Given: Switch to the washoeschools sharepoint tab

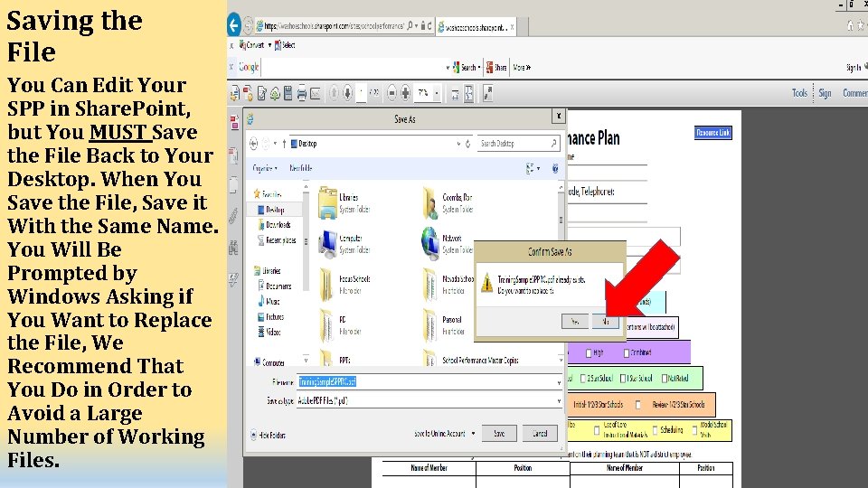Looking at the screenshot, I should click(476, 26).
